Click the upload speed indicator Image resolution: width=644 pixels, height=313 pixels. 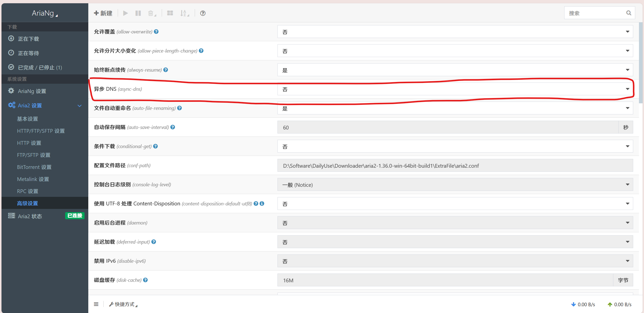coord(619,304)
